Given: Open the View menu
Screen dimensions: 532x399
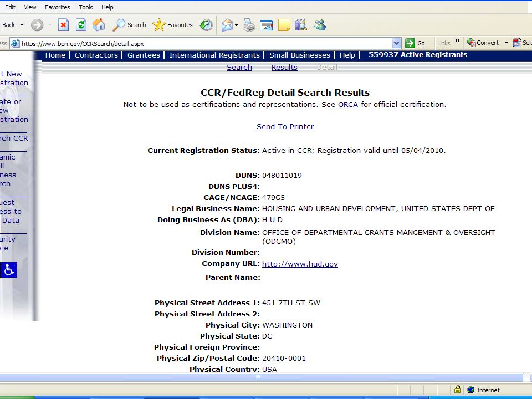Looking at the screenshot, I should (x=30, y=7).
